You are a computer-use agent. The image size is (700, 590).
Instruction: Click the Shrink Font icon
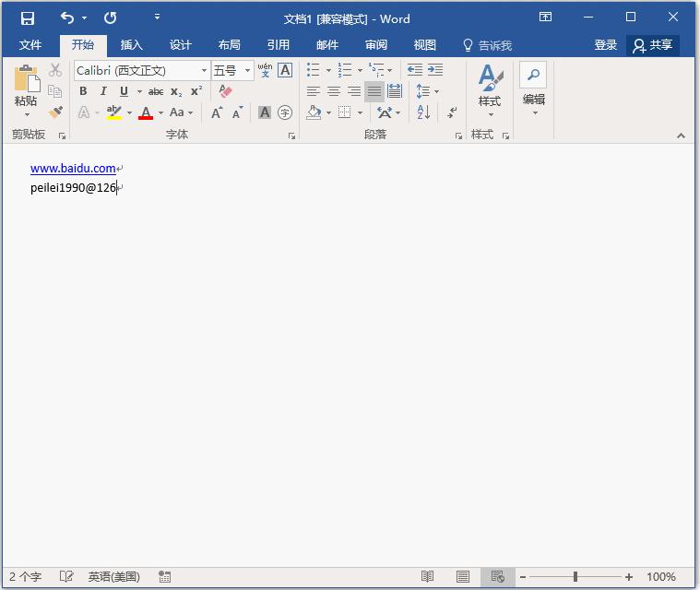pos(237,112)
